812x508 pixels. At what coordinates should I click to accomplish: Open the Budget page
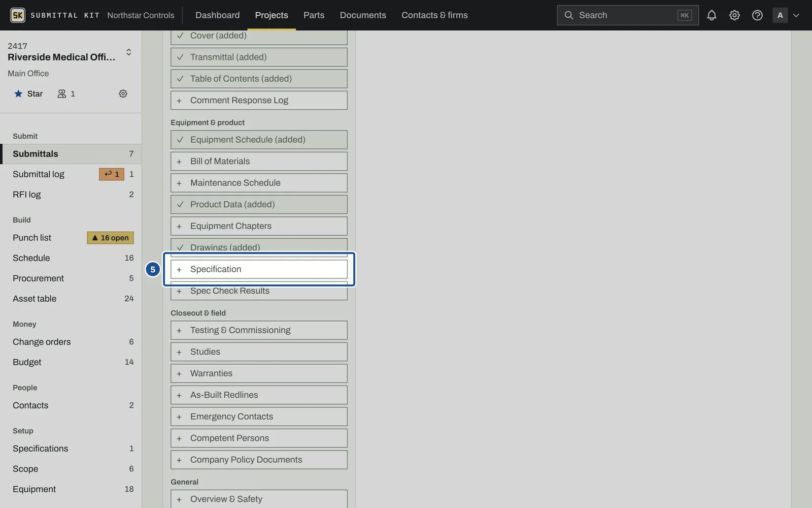coord(71,362)
